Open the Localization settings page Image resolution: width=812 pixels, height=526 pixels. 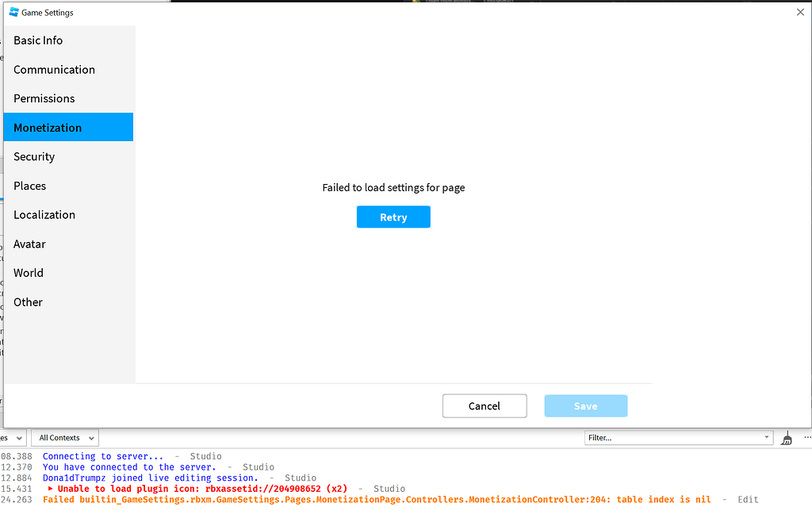click(44, 214)
